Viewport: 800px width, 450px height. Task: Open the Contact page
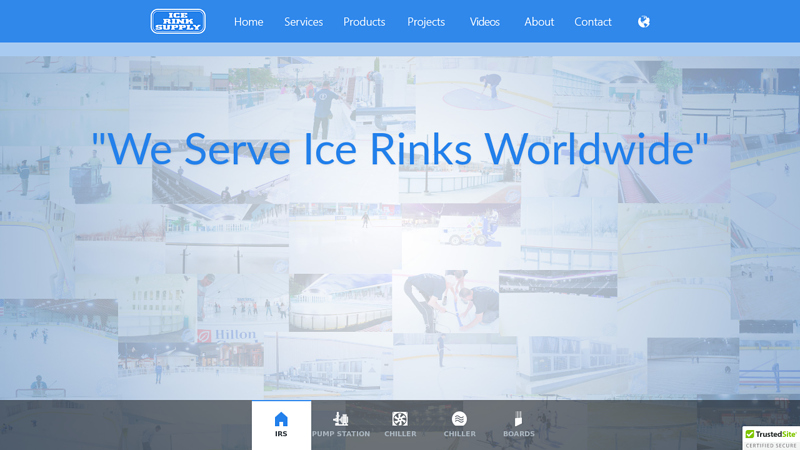593,22
